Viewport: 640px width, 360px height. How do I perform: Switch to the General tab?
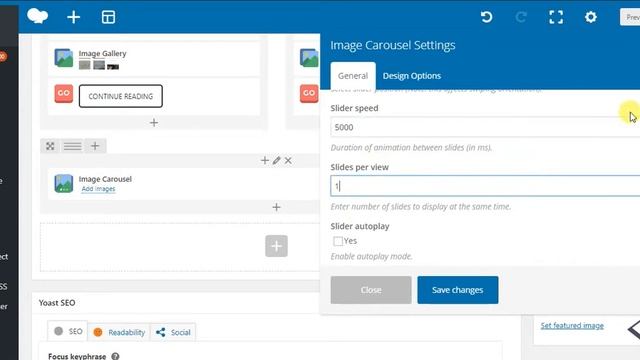point(353,76)
